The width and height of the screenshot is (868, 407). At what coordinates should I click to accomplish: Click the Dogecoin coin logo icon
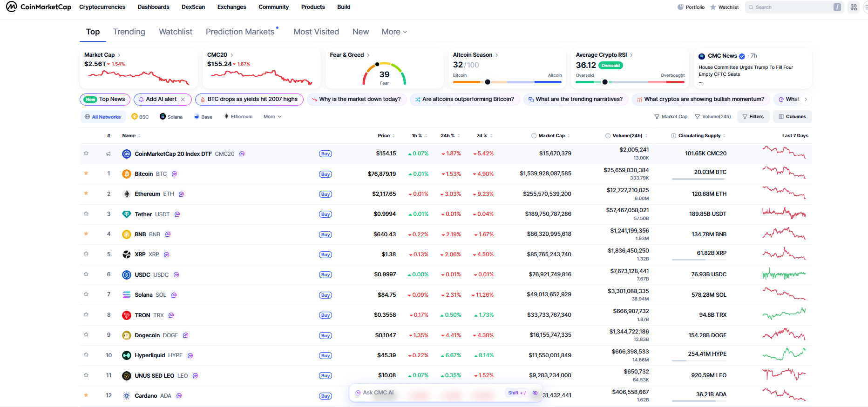tap(127, 335)
